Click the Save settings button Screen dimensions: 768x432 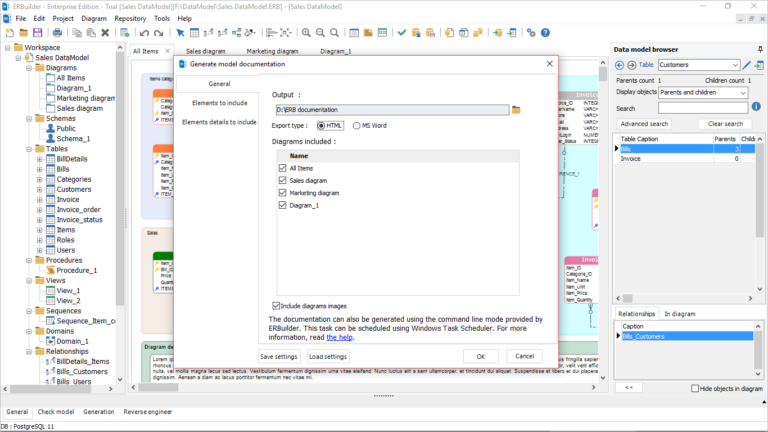[278, 356]
